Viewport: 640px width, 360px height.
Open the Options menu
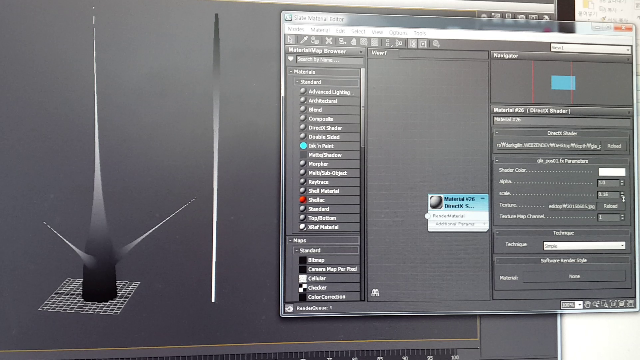(x=398, y=32)
